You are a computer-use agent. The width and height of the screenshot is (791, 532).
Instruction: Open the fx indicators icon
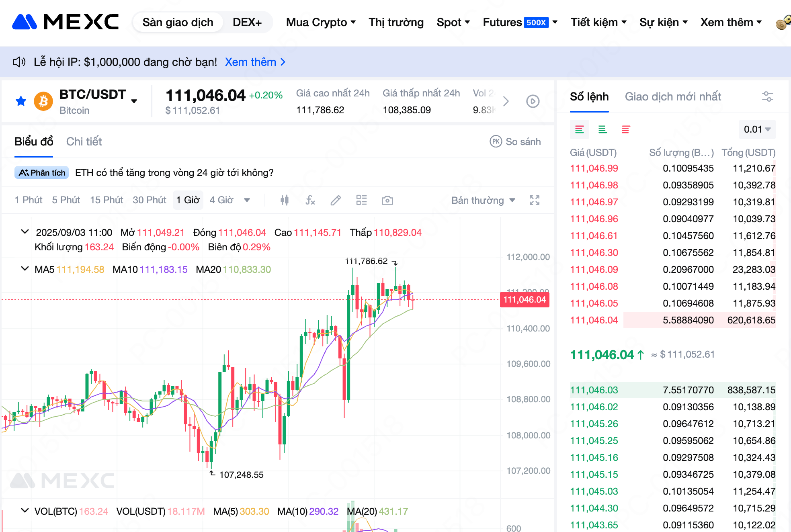(310, 200)
